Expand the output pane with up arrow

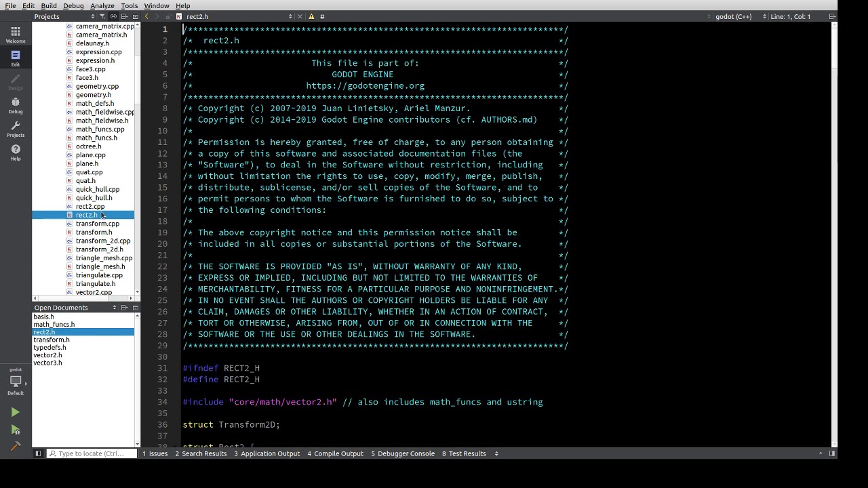(821, 453)
